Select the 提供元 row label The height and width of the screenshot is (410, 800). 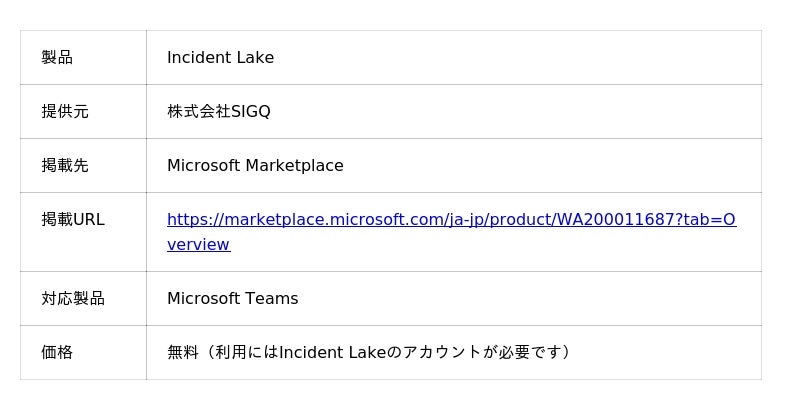tap(65, 112)
